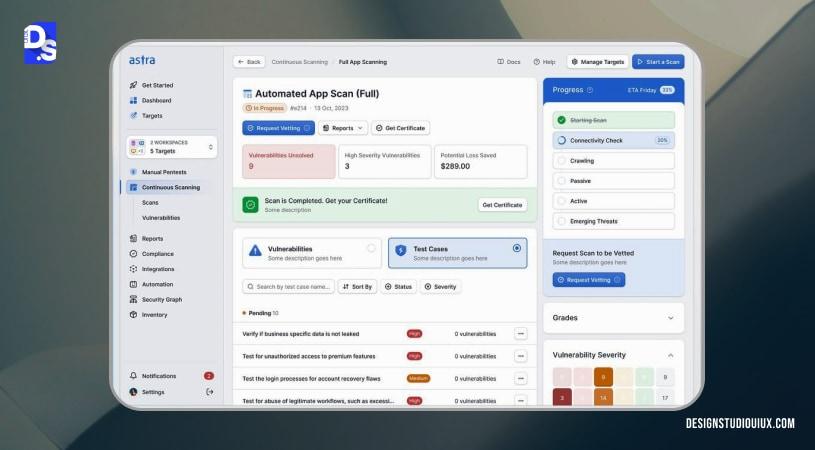Screen dimensions: 815x450
Task: Toggle the Active step circle
Action: (x=561, y=201)
